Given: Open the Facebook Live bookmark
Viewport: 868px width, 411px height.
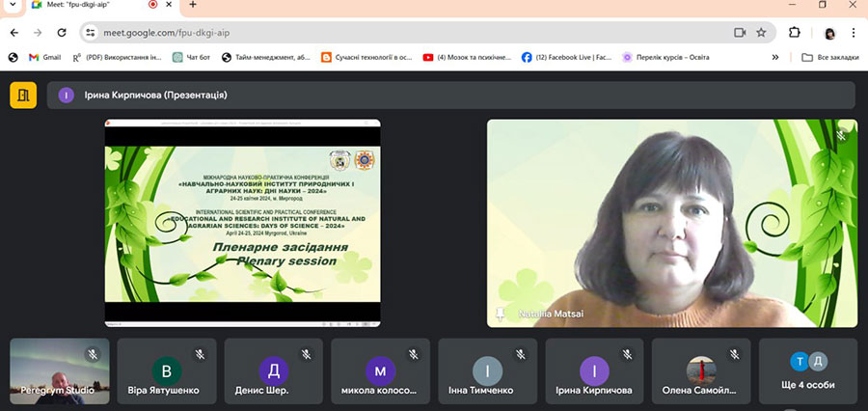Looking at the screenshot, I should point(567,57).
